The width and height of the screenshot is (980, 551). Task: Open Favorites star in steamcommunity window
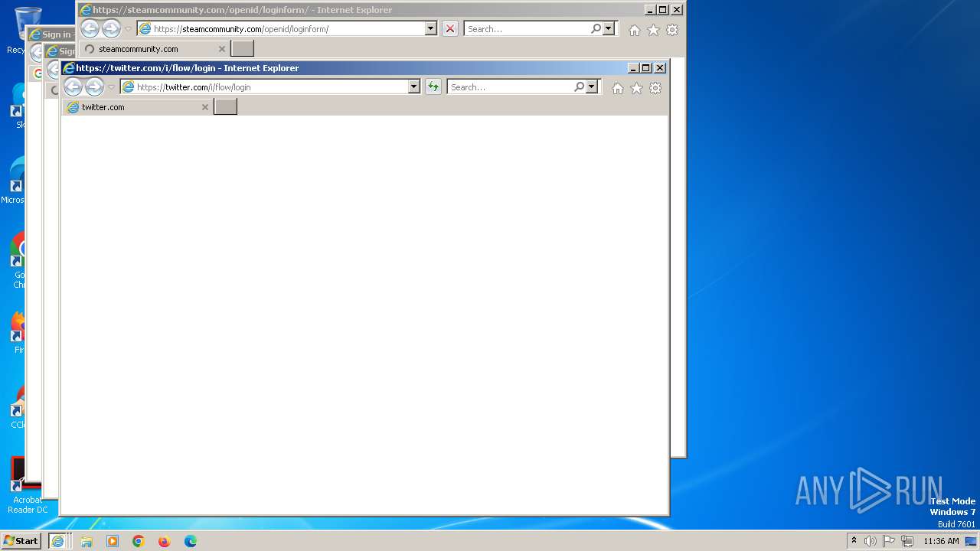pyautogui.click(x=653, y=30)
